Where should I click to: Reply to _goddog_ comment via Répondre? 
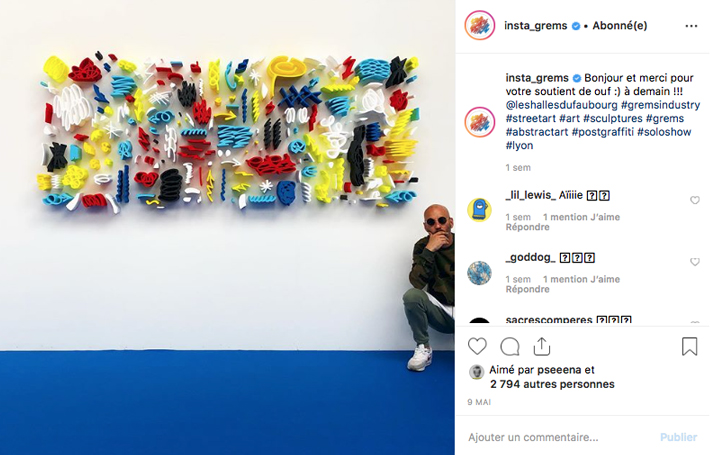tap(528, 289)
